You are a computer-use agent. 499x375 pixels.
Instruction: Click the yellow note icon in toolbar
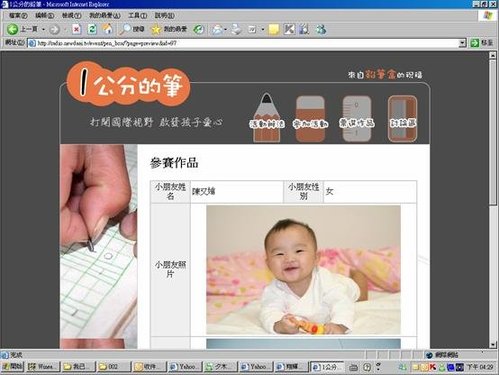click(x=274, y=29)
